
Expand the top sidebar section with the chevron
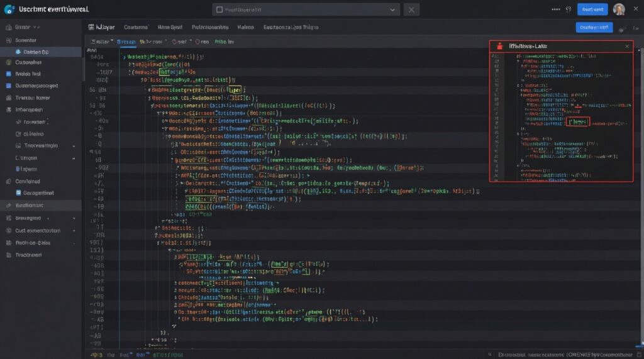coord(25,28)
